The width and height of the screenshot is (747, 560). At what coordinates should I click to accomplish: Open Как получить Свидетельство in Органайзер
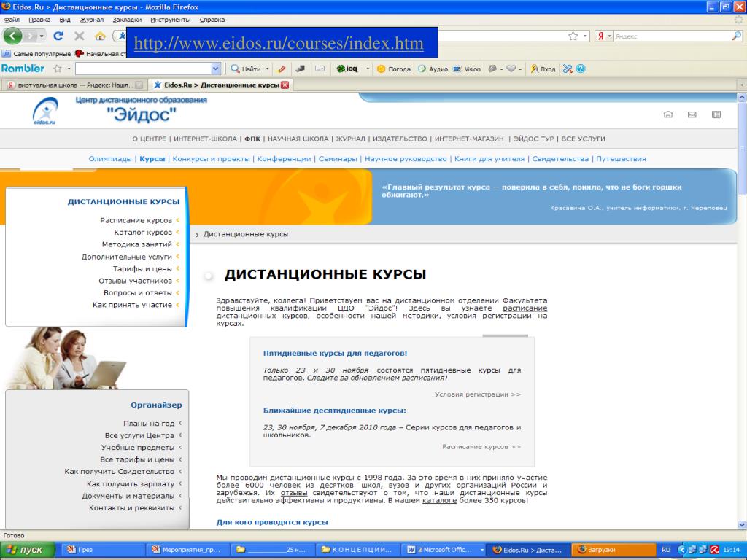pyautogui.click(x=120, y=472)
